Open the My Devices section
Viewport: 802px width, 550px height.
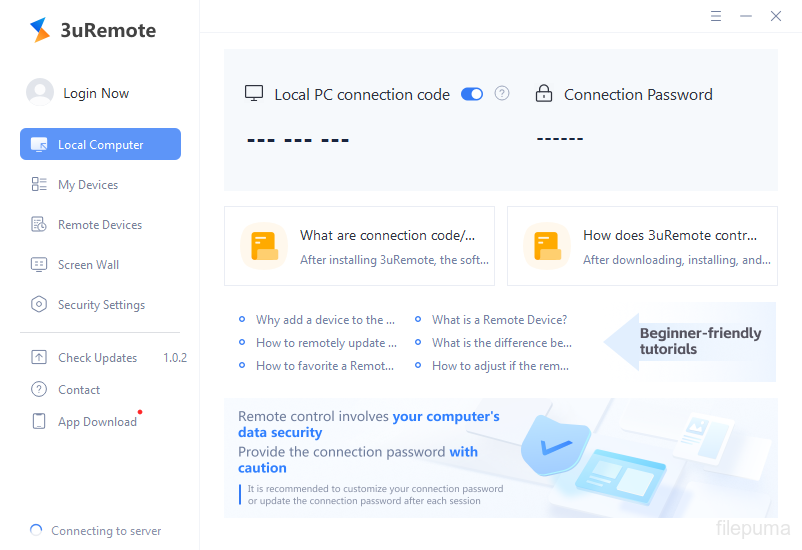(87, 185)
